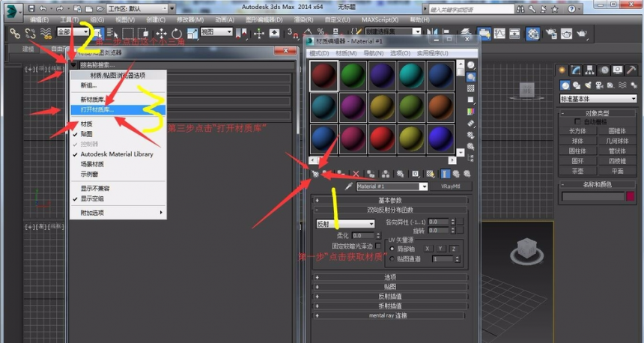Click the Make Material Copy icon
This screenshot has height=343, width=644.
[371, 174]
